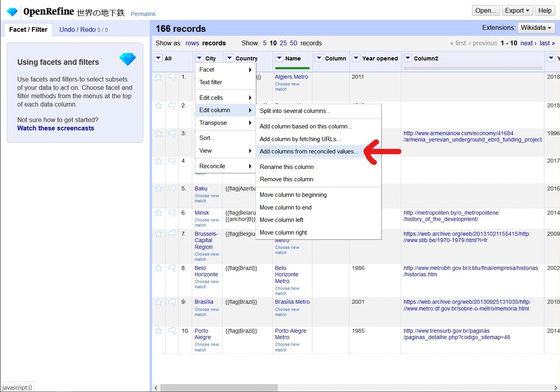Star the Baku row
Viewport: 560px width, 392px height.
(x=158, y=188)
